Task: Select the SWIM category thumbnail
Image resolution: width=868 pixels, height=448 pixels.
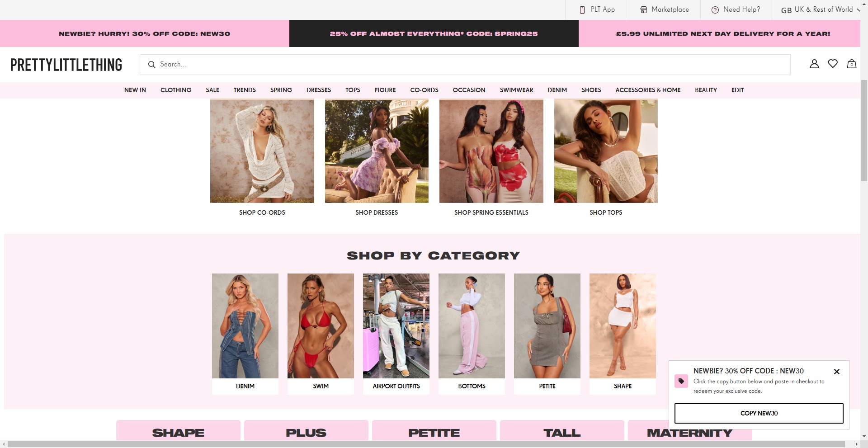Action: point(321,326)
